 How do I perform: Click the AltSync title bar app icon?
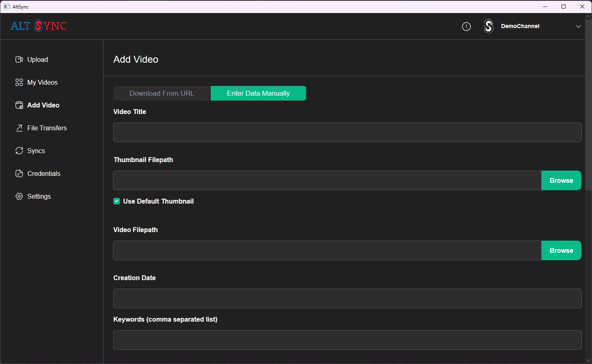pos(7,7)
